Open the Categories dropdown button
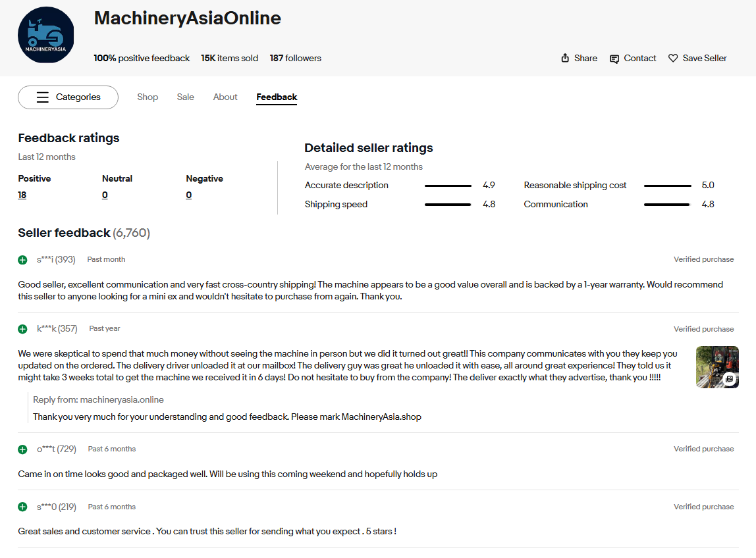The height and width of the screenshot is (558, 756). click(68, 97)
